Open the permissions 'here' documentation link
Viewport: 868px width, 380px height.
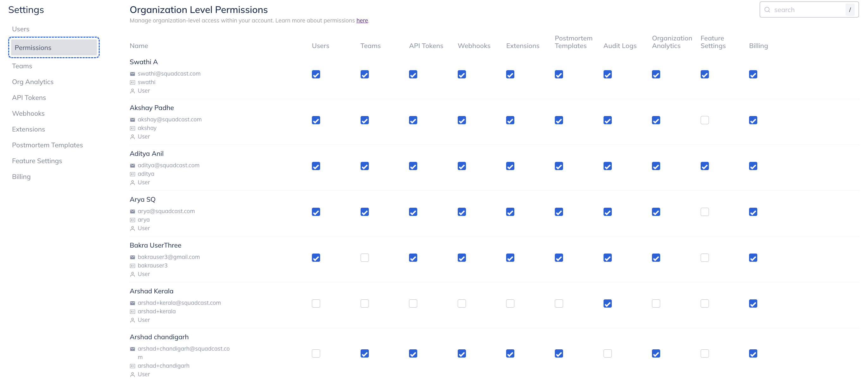coord(362,21)
